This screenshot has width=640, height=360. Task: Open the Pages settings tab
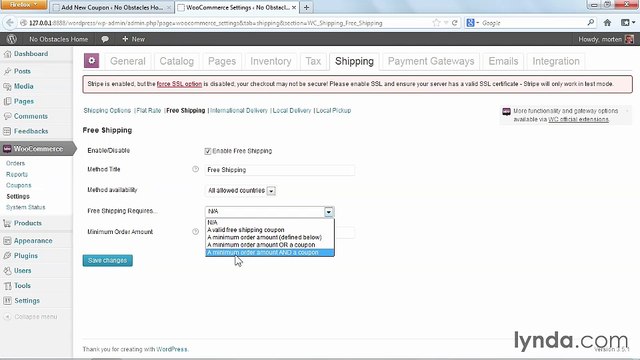(222, 61)
